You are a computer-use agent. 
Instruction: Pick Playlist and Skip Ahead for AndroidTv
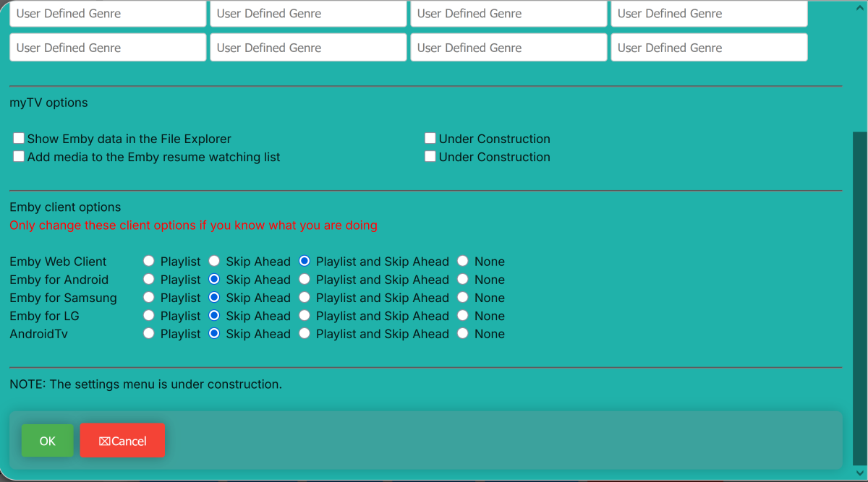[x=305, y=333]
